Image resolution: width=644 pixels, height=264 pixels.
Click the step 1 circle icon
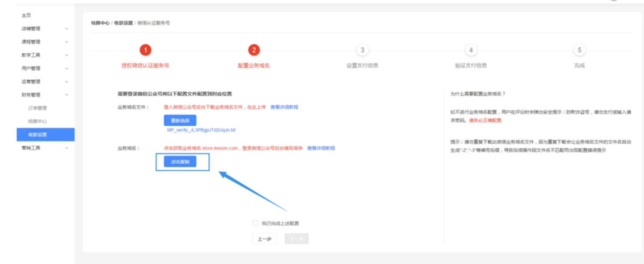[145, 50]
